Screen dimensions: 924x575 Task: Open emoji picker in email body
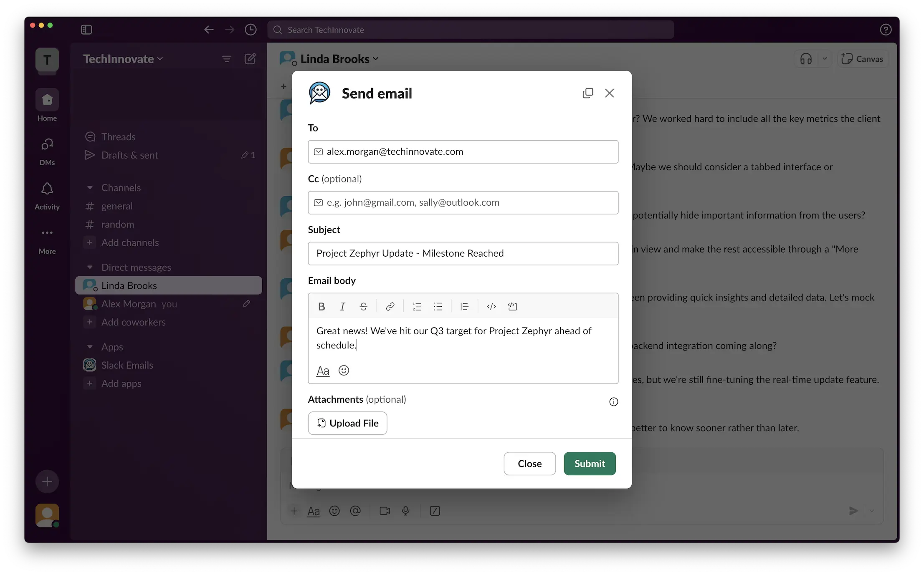click(344, 371)
